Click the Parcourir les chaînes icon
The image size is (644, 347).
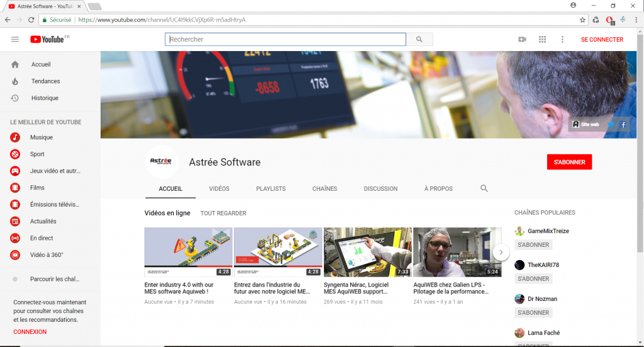coord(15,279)
